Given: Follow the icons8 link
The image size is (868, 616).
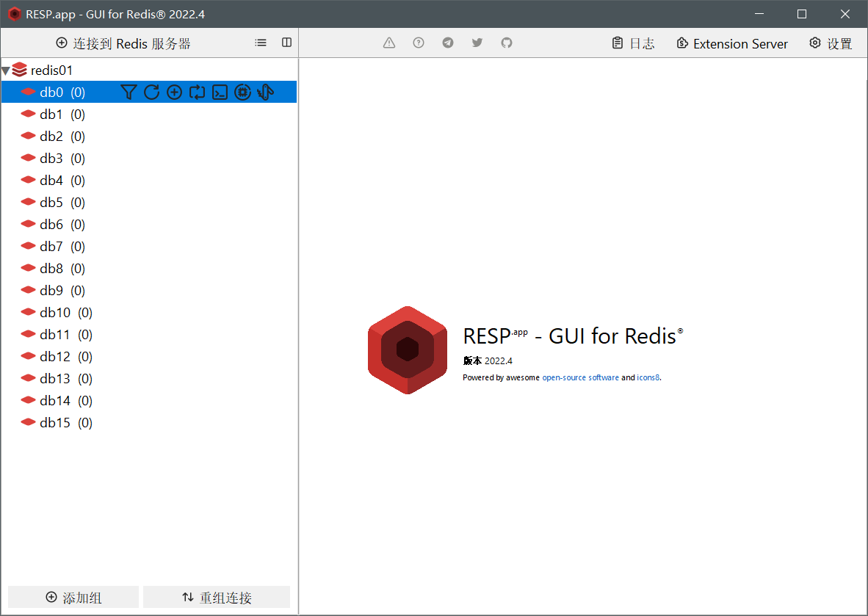Looking at the screenshot, I should point(648,377).
